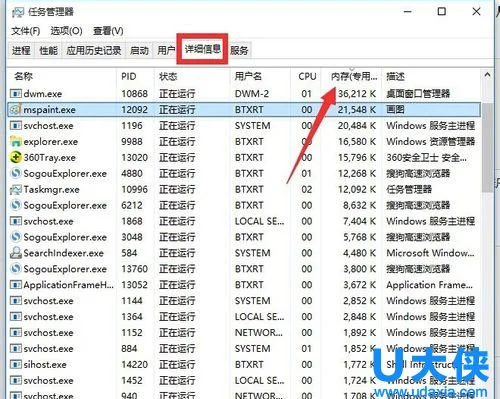Click the vertical scrollbar thumb
Image resolution: width=500 pixels, height=399 pixels.
[x=487, y=147]
